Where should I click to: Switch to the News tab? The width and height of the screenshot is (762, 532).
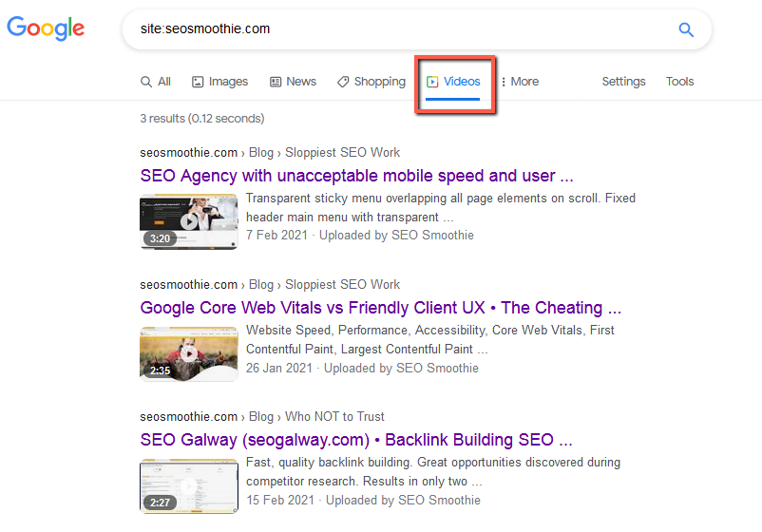pyautogui.click(x=300, y=82)
